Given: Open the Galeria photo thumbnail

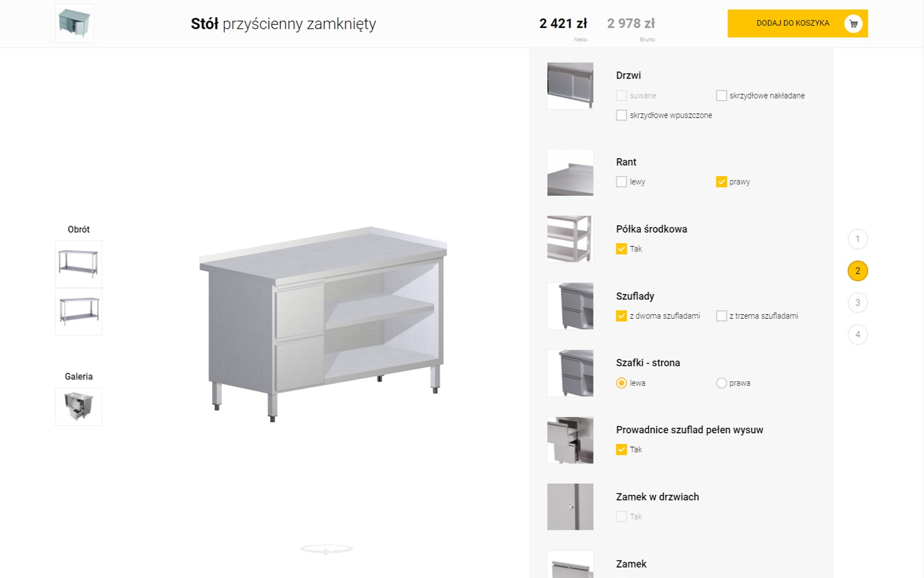Looking at the screenshot, I should pos(79,407).
